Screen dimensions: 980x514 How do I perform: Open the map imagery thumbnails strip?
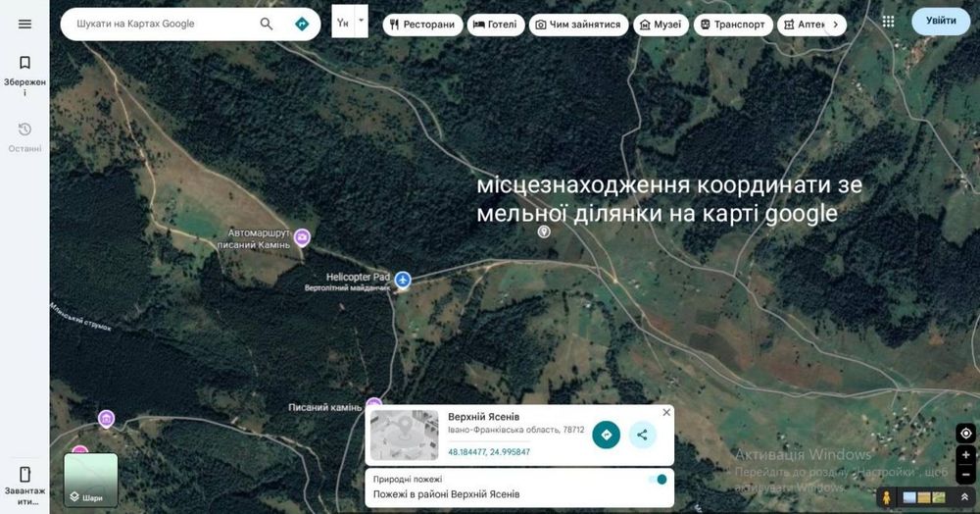924,497
